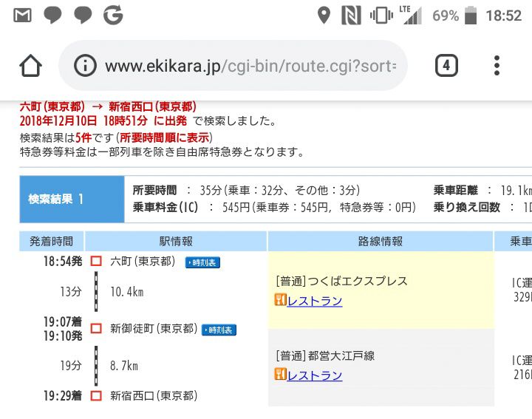Tap the Google sync notification icon
532x419 pixels.
(x=113, y=16)
